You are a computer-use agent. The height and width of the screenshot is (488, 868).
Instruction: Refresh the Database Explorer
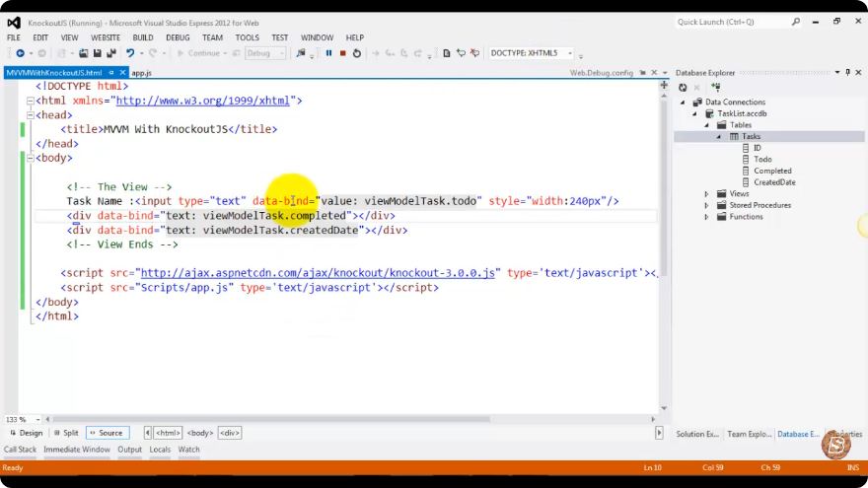point(683,88)
